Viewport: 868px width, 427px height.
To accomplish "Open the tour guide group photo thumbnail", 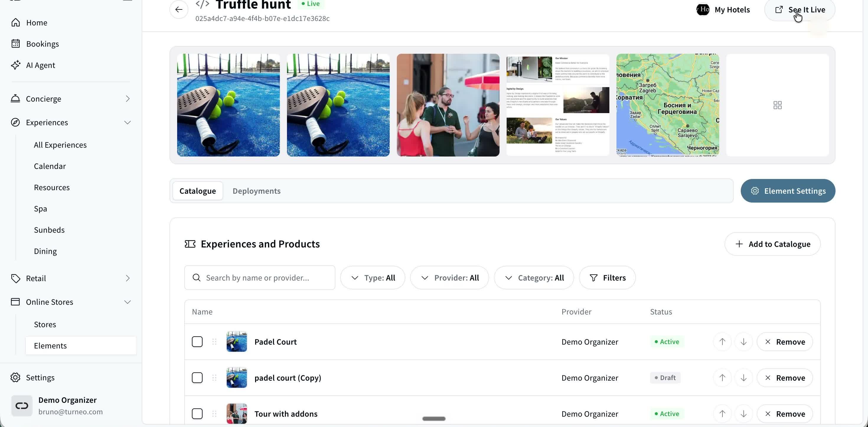I will [448, 105].
